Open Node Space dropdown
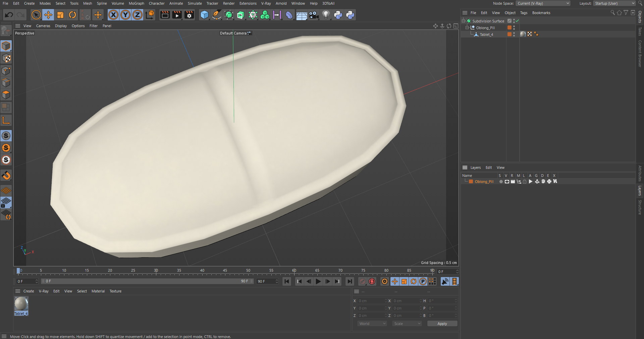 pos(543,3)
